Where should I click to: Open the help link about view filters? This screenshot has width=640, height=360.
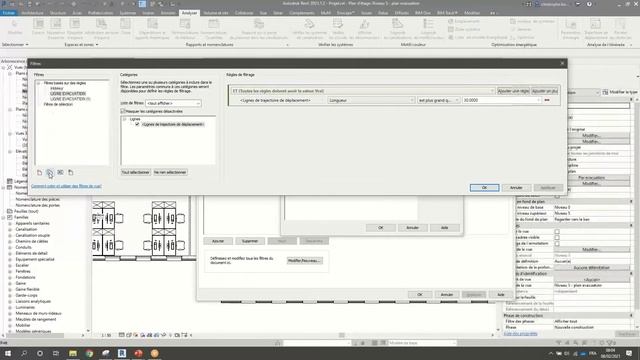coord(66,186)
